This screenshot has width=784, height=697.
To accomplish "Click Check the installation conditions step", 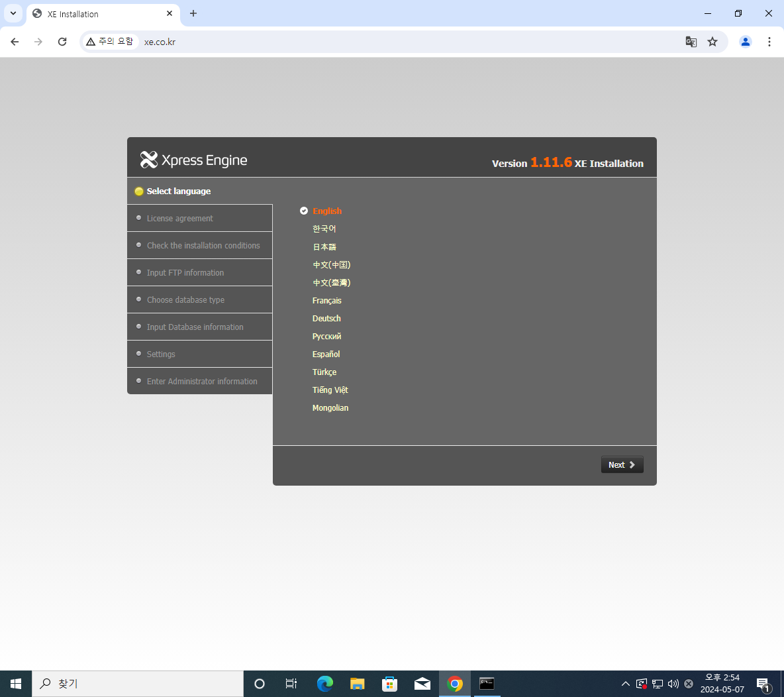I will 199,245.
